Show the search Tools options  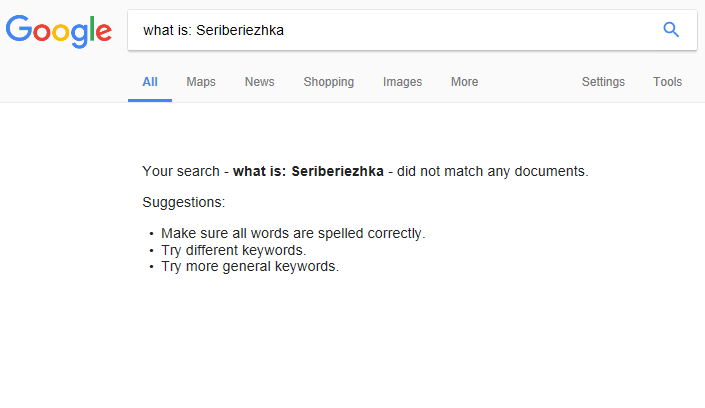pos(668,82)
